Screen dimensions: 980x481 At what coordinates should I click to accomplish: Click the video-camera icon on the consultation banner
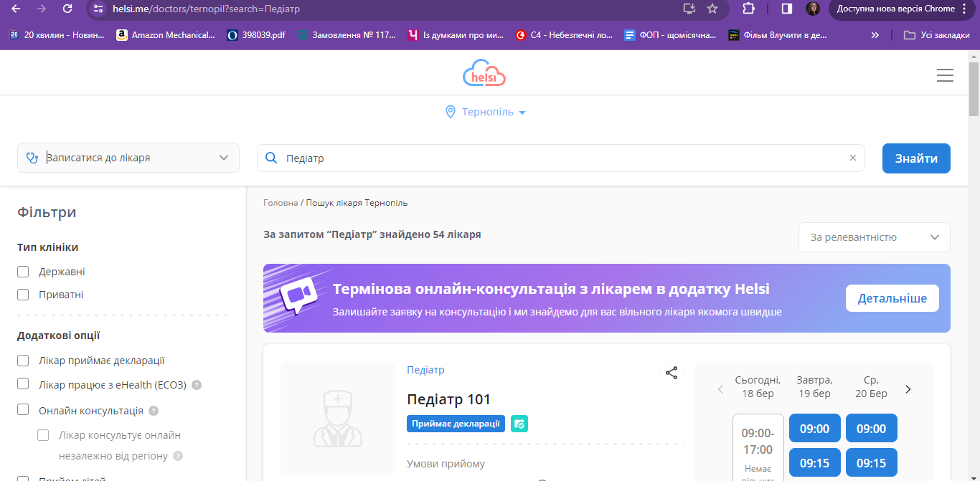[x=297, y=295]
